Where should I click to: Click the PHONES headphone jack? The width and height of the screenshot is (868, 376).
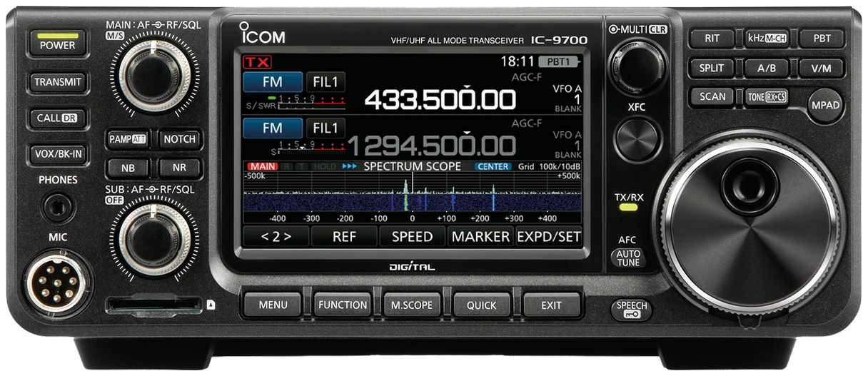tap(58, 208)
